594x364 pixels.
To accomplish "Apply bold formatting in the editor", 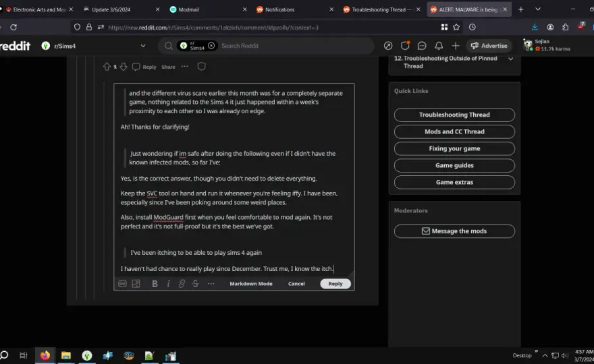I will (x=155, y=283).
